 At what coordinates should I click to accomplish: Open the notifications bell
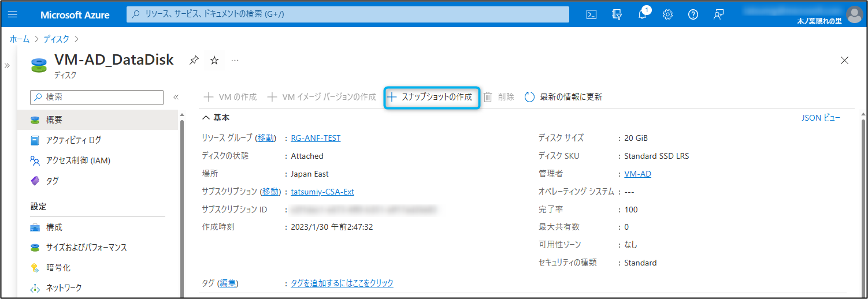tap(643, 14)
